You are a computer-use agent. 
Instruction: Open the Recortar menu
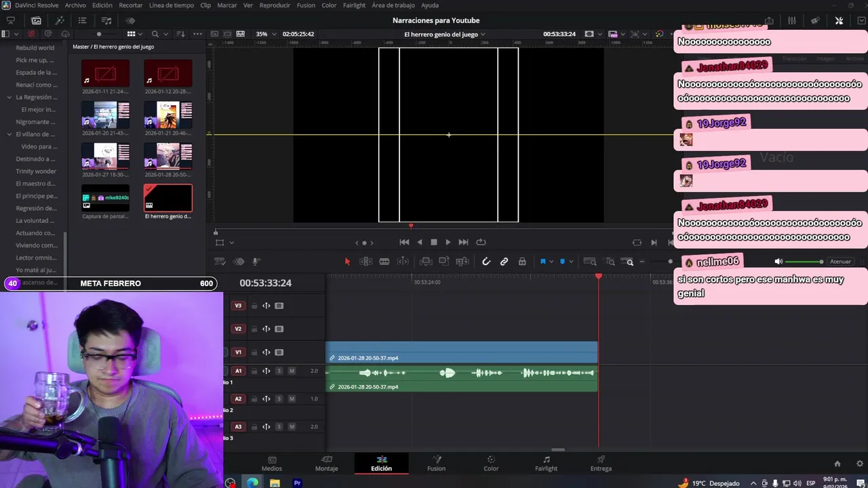[x=131, y=5]
